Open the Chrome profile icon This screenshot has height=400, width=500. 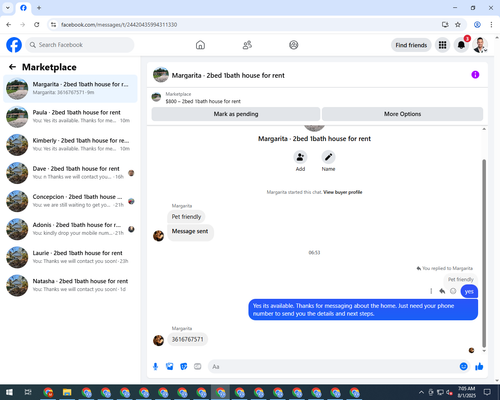click(x=477, y=25)
